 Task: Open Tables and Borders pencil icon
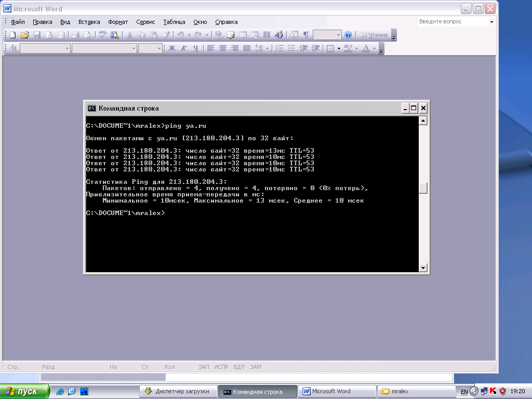tap(231, 35)
